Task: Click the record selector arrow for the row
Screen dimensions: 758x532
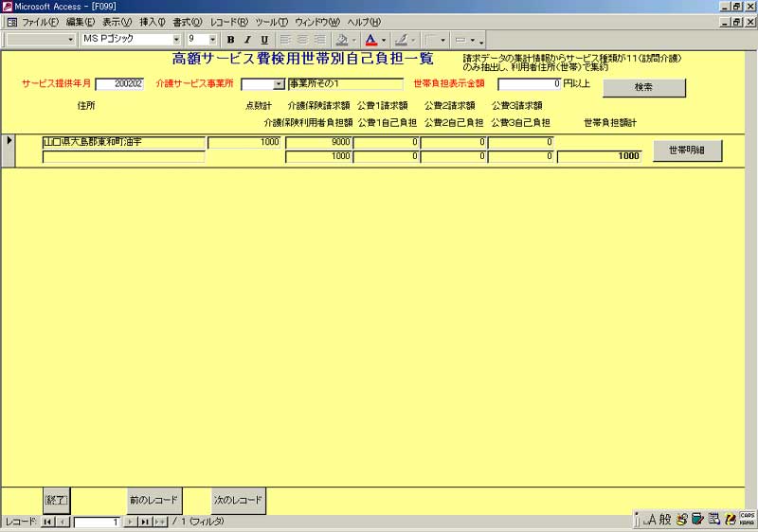Action: click(x=9, y=151)
